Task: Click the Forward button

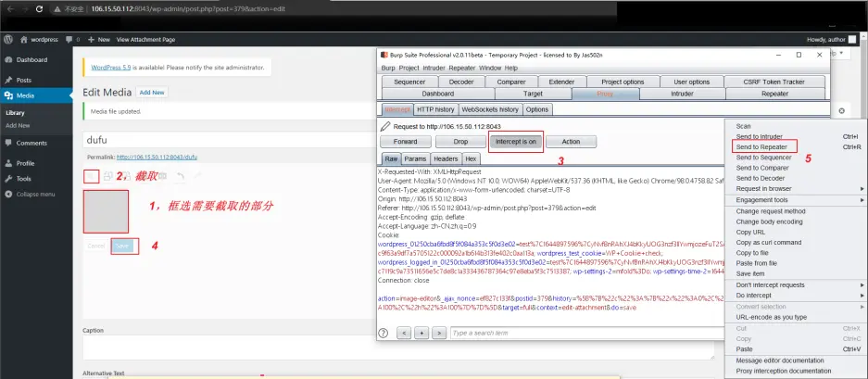Action: [405, 142]
